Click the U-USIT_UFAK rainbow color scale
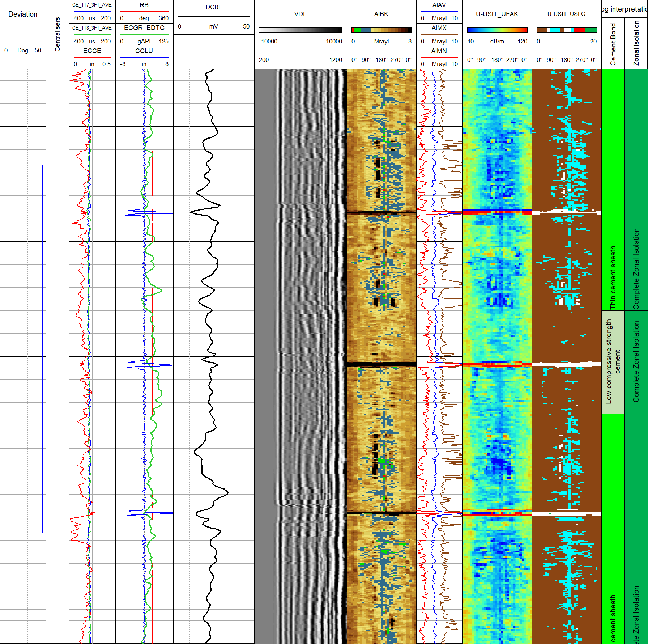 pyautogui.click(x=497, y=30)
